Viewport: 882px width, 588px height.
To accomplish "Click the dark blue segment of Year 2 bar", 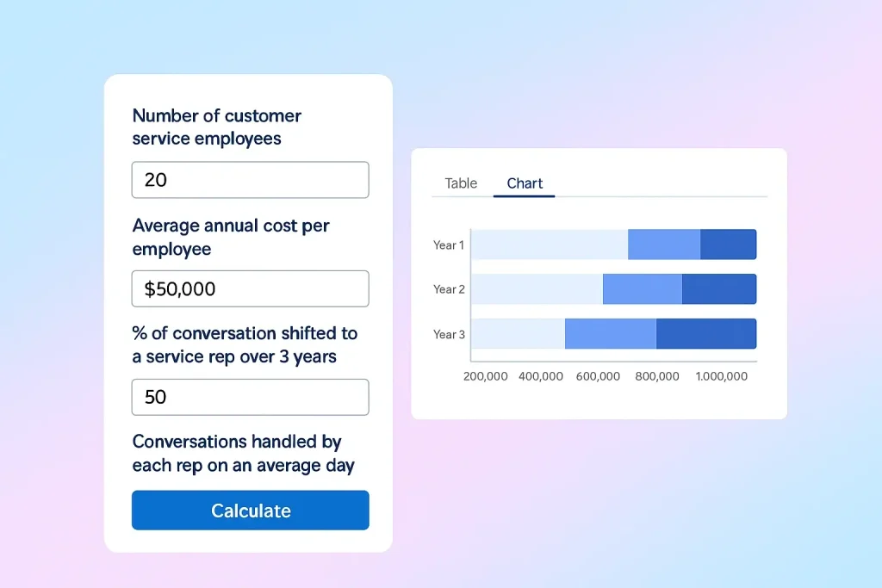I will tap(719, 289).
